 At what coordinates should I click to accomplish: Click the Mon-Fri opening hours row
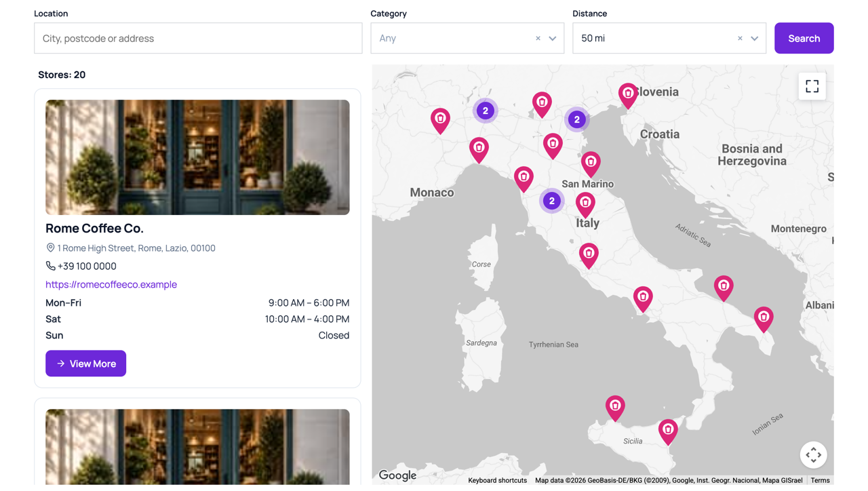[x=197, y=303]
